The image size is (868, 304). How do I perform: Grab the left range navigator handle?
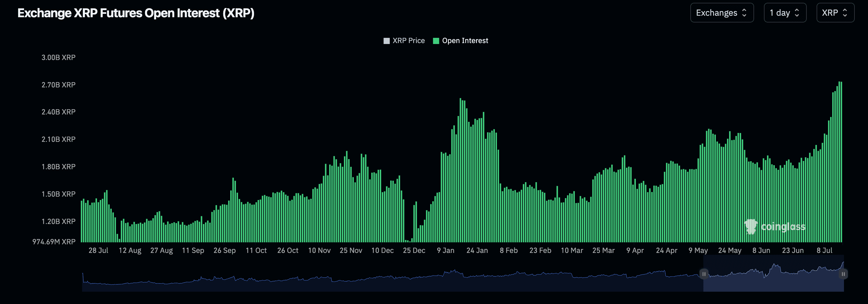click(704, 274)
